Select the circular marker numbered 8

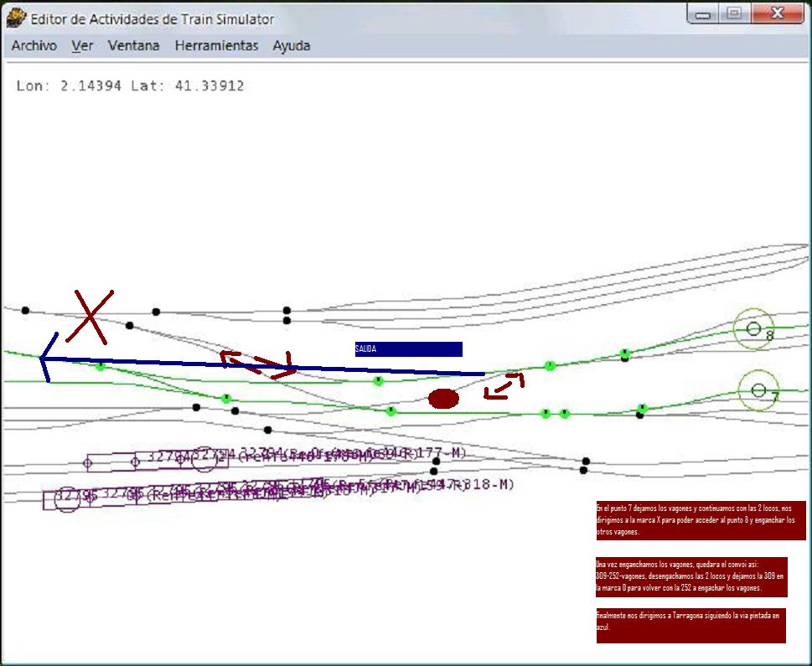coord(753,328)
